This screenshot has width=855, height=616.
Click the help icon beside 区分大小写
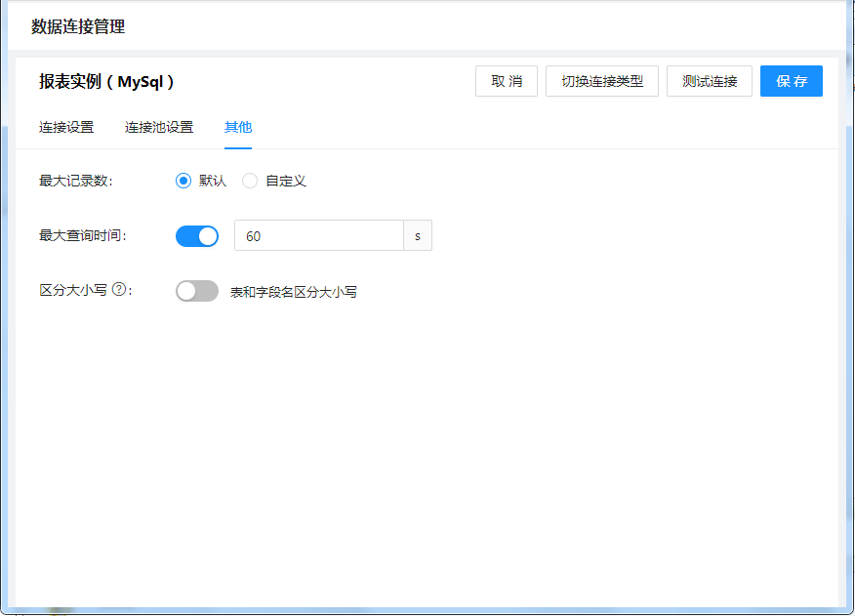[x=119, y=290]
